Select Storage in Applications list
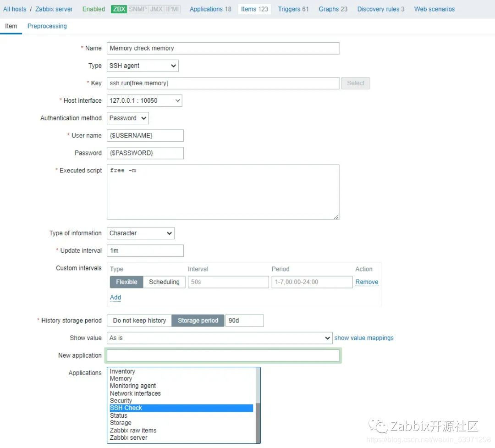Screen dimensions: 495x448 181,423
